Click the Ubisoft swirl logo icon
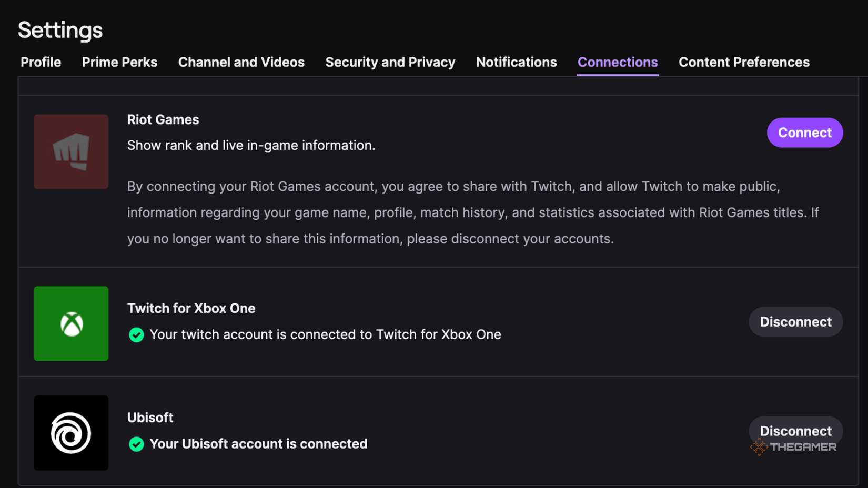868x488 pixels. tap(70, 433)
